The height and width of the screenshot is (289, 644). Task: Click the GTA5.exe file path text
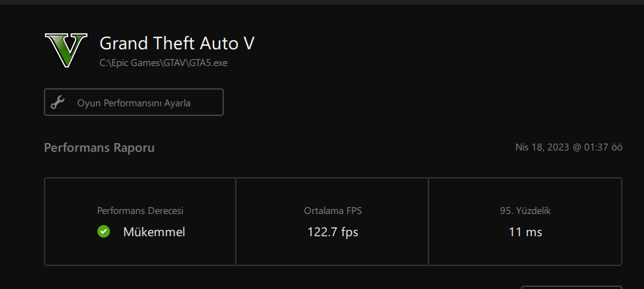pyautogui.click(x=163, y=63)
